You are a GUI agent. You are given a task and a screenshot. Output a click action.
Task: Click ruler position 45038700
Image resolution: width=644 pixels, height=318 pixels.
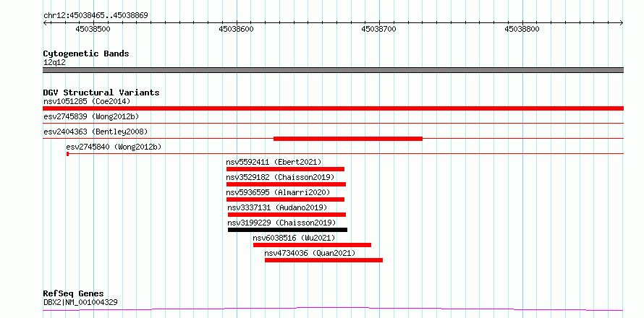click(378, 29)
